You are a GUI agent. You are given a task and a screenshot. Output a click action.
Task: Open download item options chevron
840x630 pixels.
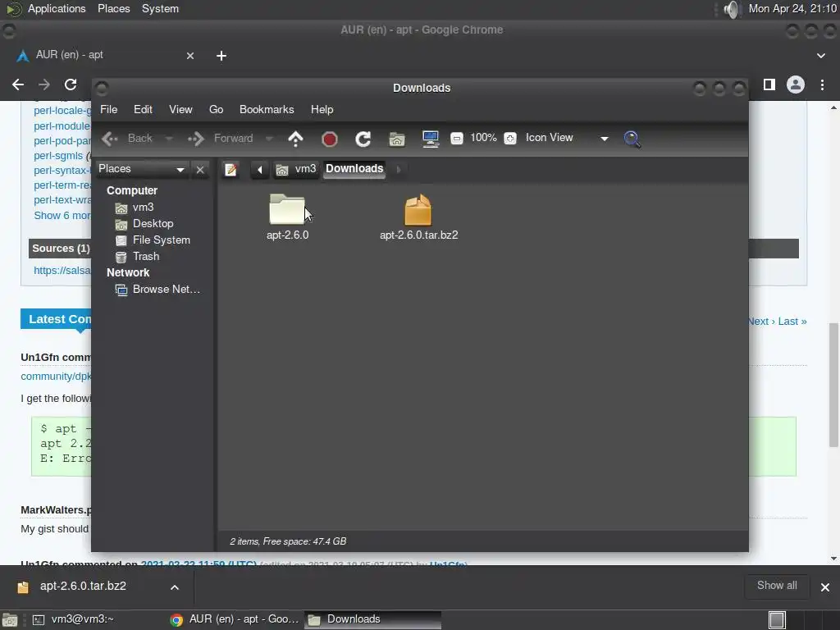tap(175, 587)
